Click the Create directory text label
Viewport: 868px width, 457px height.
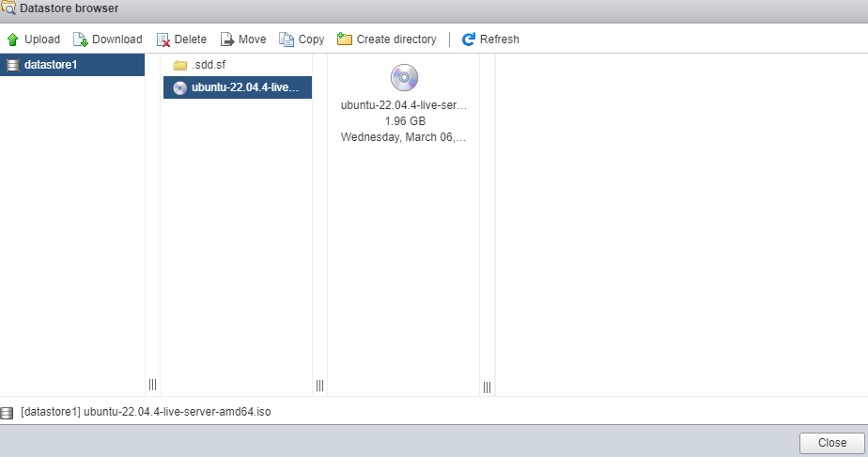(396, 39)
